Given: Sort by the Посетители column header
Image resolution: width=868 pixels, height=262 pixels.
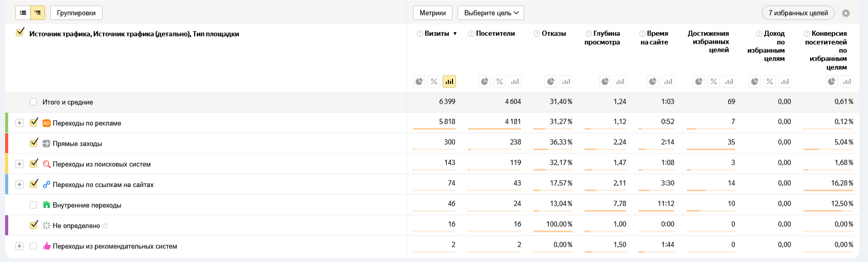Looking at the screenshot, I should [x=495, y=33].
